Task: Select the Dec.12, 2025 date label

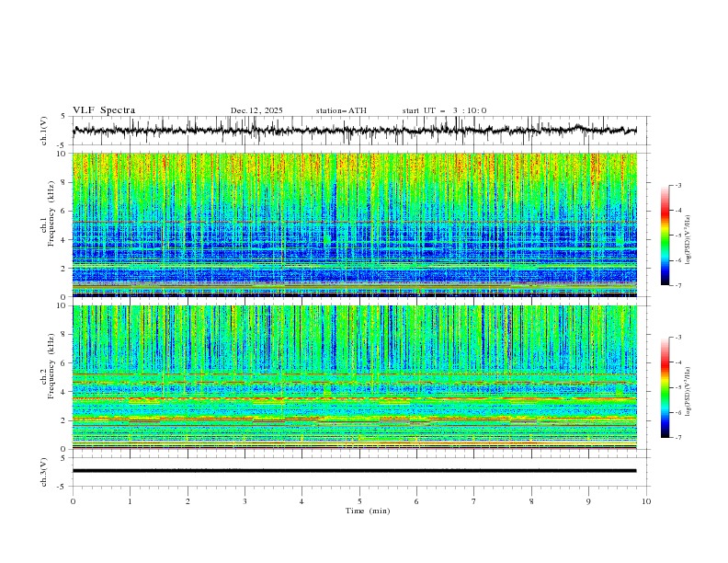Action: click(256, 110)
